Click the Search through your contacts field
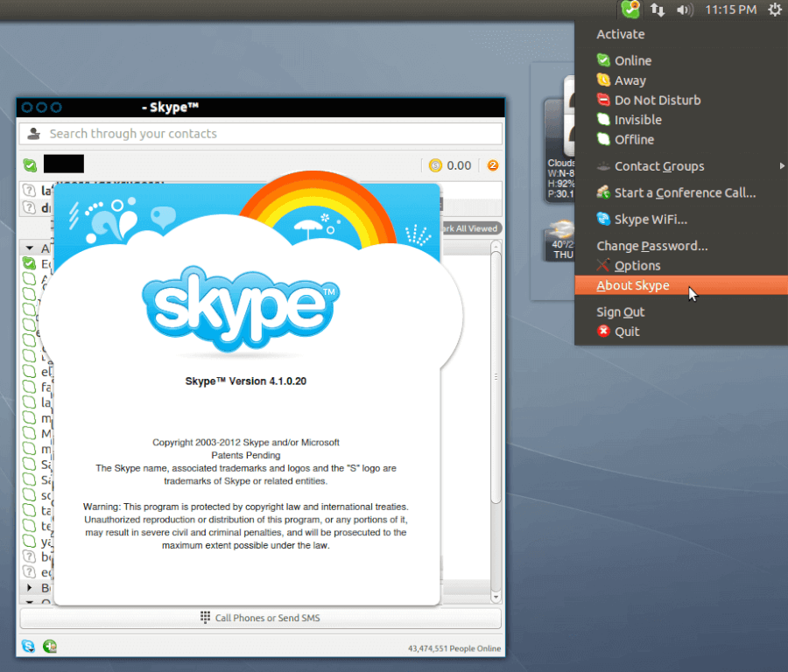Screen dimensions: 788x672 (x=260, y=134)
